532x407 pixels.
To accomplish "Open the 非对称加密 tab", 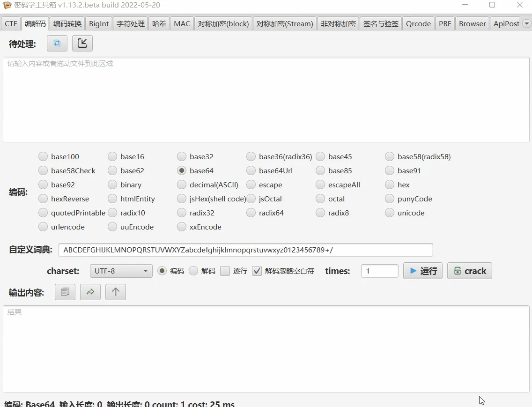I will (338, 24).
